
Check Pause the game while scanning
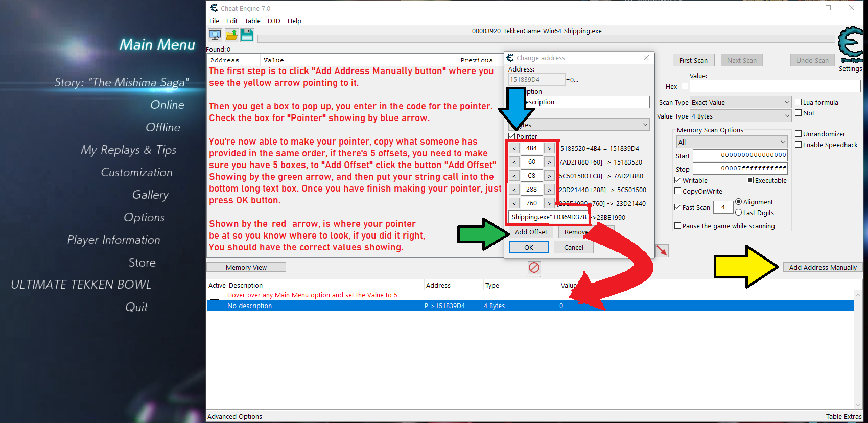point(678,226)
